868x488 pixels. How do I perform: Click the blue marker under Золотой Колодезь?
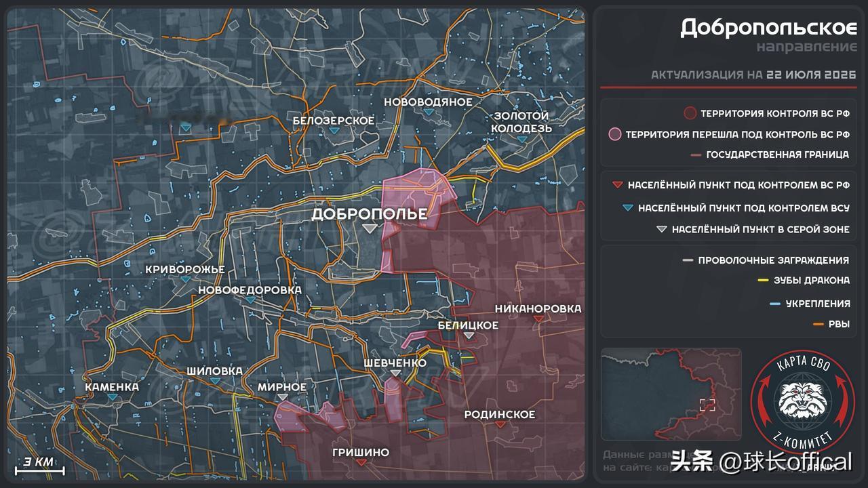(521, 140)
